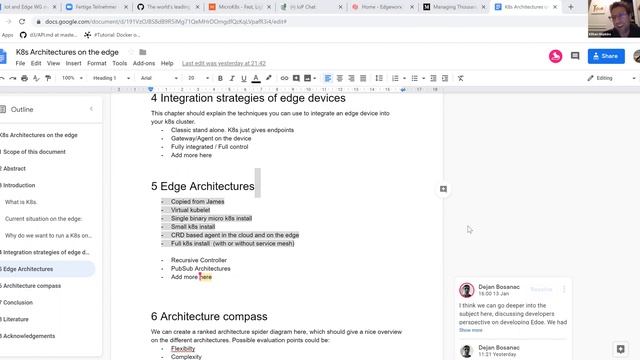
Task: Click 'Show more' in Dejan's comment
Action: [x=471, y=330]
